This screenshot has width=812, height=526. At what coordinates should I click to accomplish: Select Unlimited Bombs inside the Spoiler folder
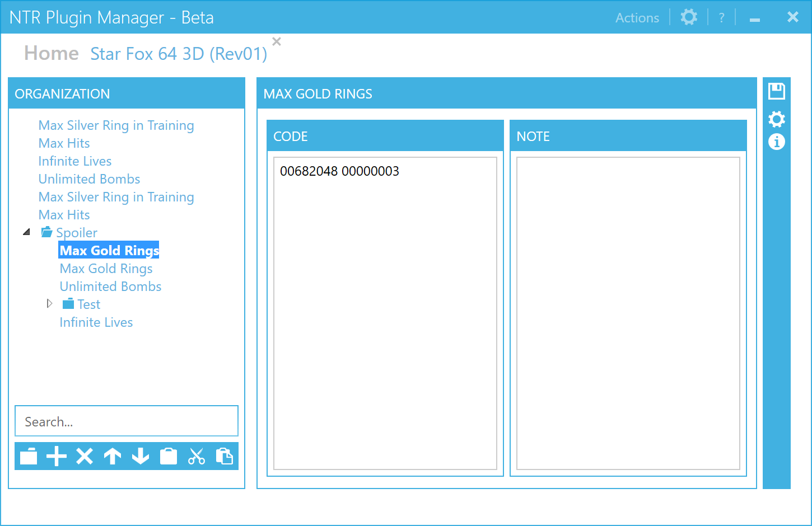coord(111,287)
